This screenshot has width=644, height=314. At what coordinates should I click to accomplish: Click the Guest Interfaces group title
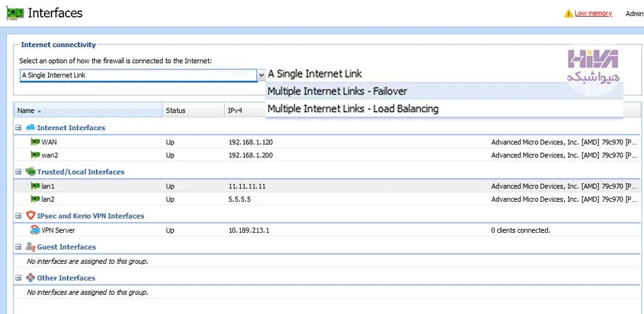[x=66, y=247]
